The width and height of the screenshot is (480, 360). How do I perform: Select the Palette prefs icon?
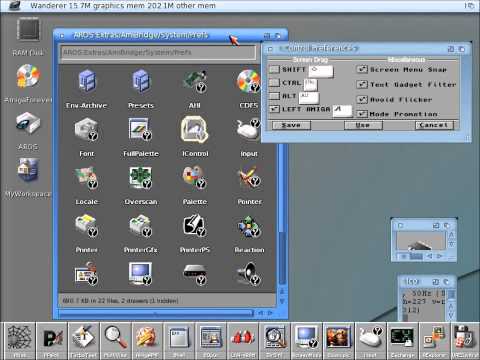(x=195, y=178)
